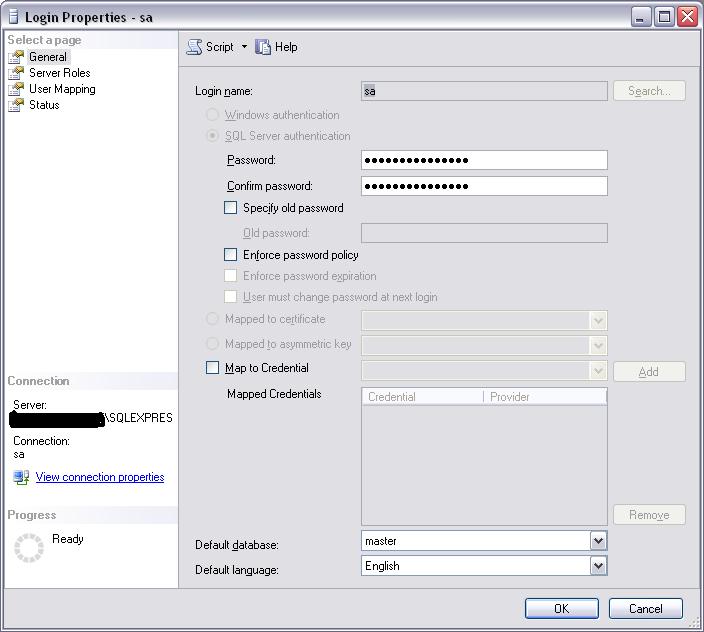Check Specify old password

[x=230, y=207]
